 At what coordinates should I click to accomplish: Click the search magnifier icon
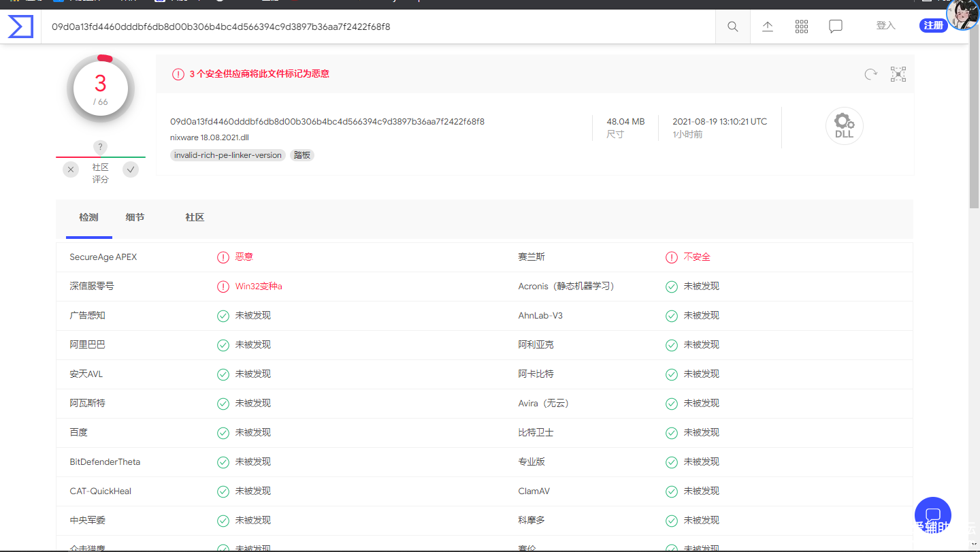click(x=733, y=27)
